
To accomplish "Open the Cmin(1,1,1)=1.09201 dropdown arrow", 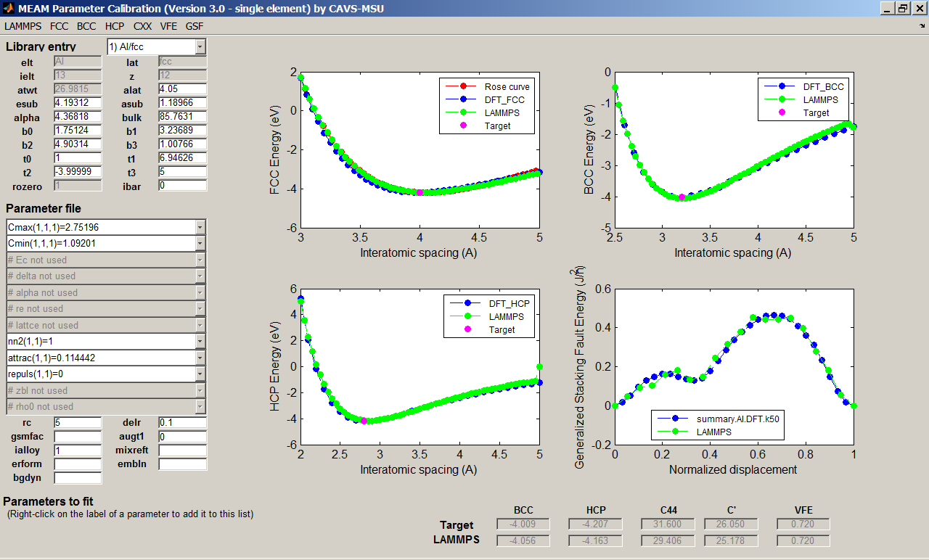I will pos(200,244).
